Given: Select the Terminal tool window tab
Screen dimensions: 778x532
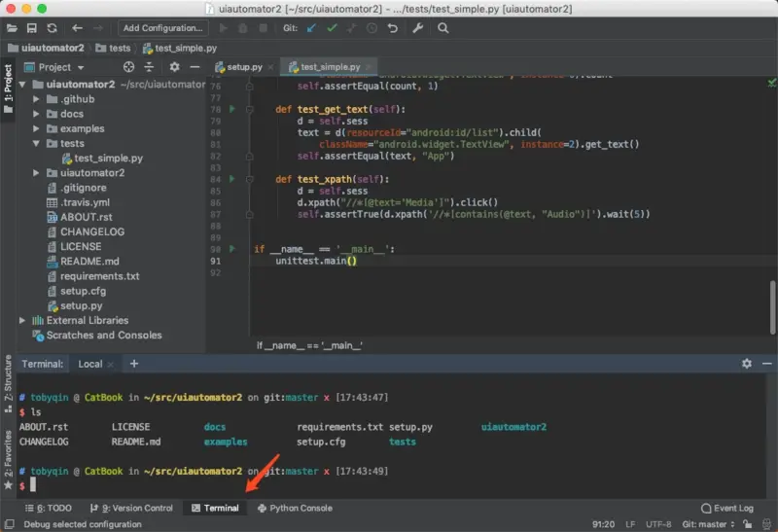Looking at the screenshot, I should pos(215,509).
